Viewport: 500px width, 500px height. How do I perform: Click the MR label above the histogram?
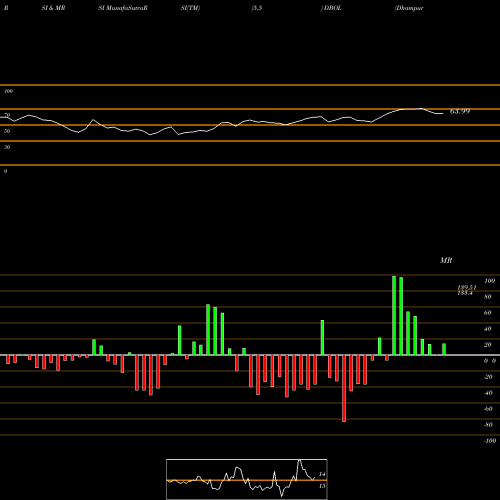[x=446, y=260]
